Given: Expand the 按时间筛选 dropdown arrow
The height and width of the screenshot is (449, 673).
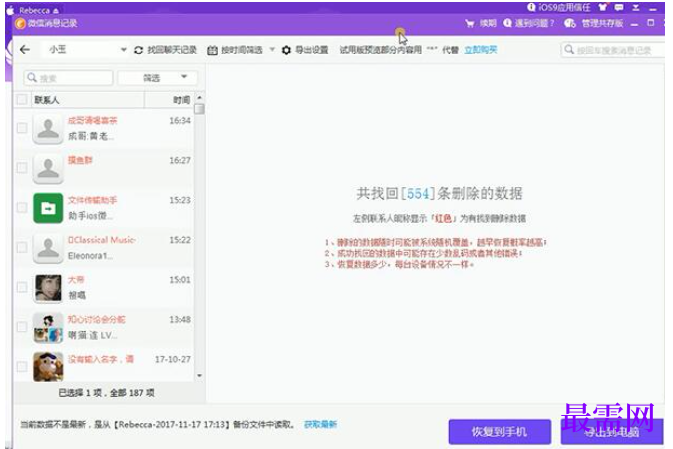Looking at the screenshot, I should pyautogui.click(x=272, y=50).
